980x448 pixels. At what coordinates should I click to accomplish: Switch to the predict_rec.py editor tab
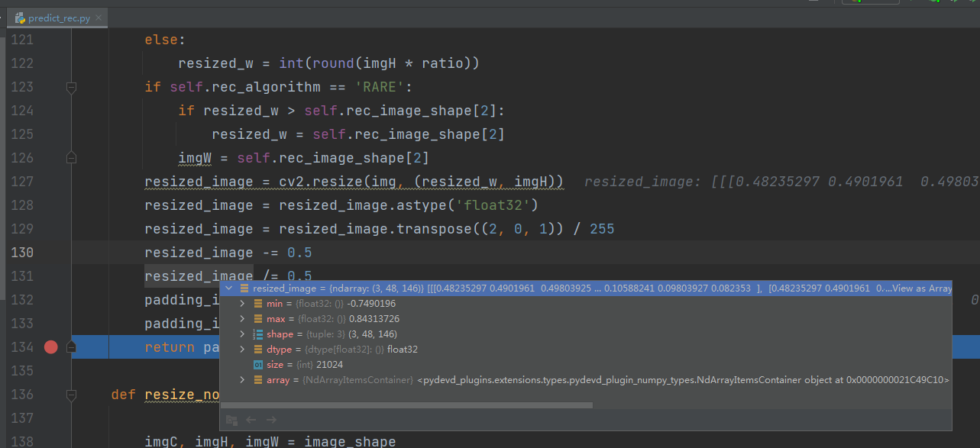pyautogui.click(x=59, y=17)
